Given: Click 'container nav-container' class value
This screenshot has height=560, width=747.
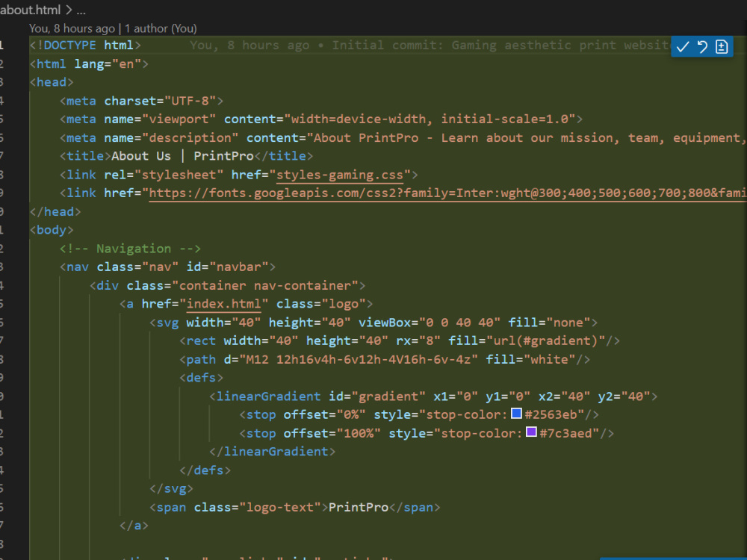Looking at the screenshot, I should point(265,285).
